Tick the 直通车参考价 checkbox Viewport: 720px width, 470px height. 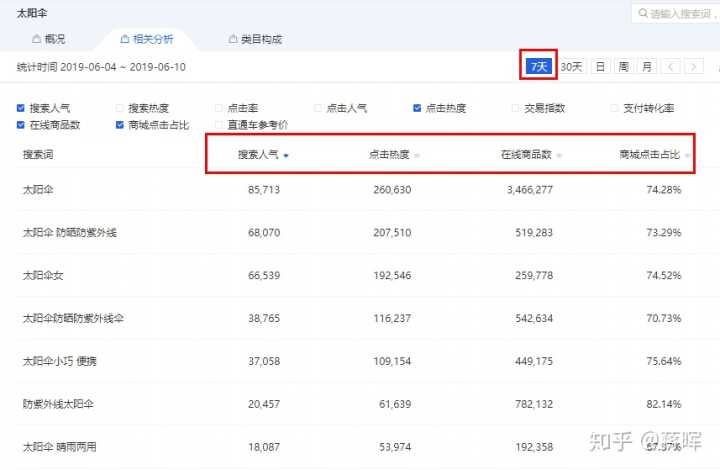click(x=219, y=125)
